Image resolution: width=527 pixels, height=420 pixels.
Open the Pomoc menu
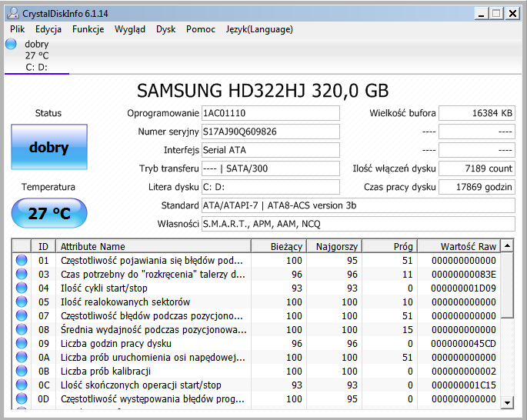point(201,29)
